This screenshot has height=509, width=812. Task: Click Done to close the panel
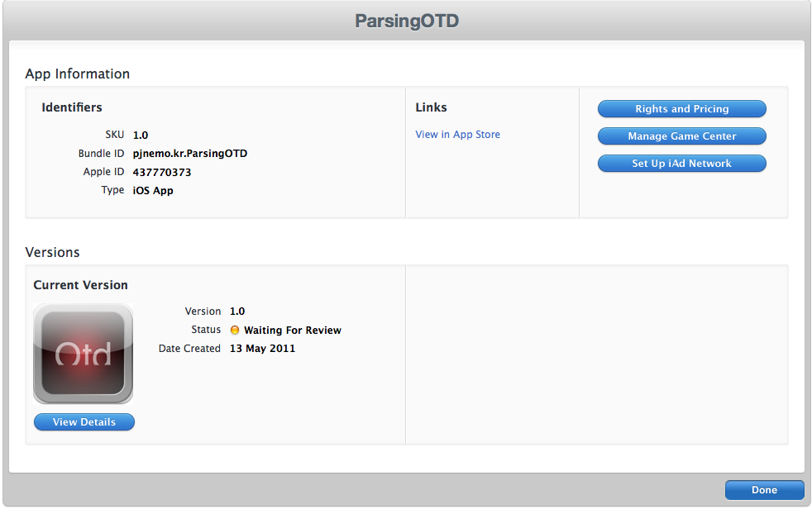coord(764,490)
